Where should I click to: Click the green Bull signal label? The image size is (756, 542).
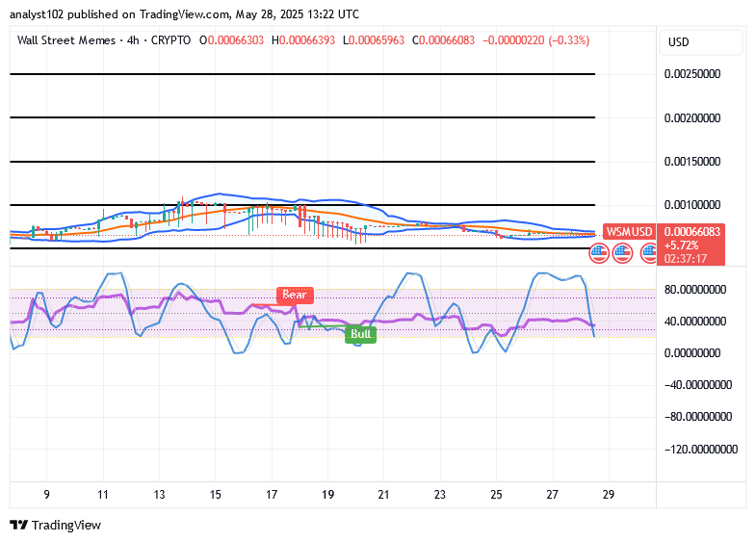tap(360, 334)
